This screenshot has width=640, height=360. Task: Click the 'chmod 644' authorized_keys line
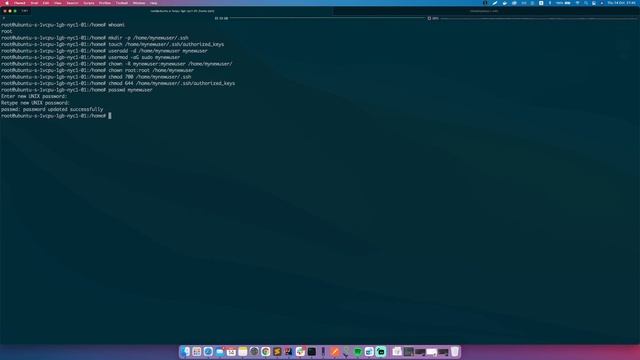(x=118, y=83)
